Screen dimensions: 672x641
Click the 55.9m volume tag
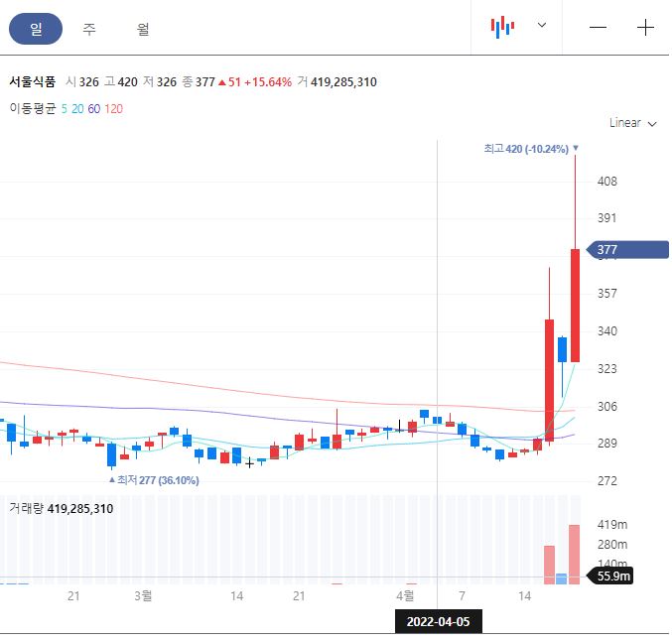pyautogui.click(x=610, y=576)
